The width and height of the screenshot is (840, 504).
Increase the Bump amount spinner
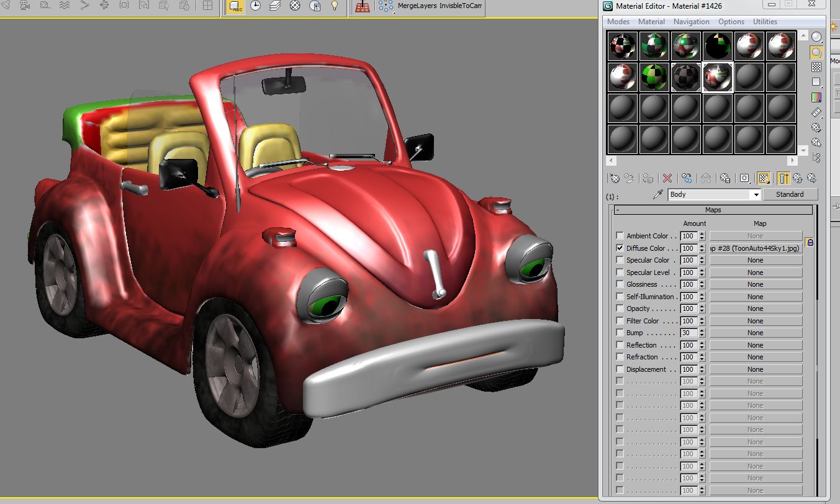(702, 331)
